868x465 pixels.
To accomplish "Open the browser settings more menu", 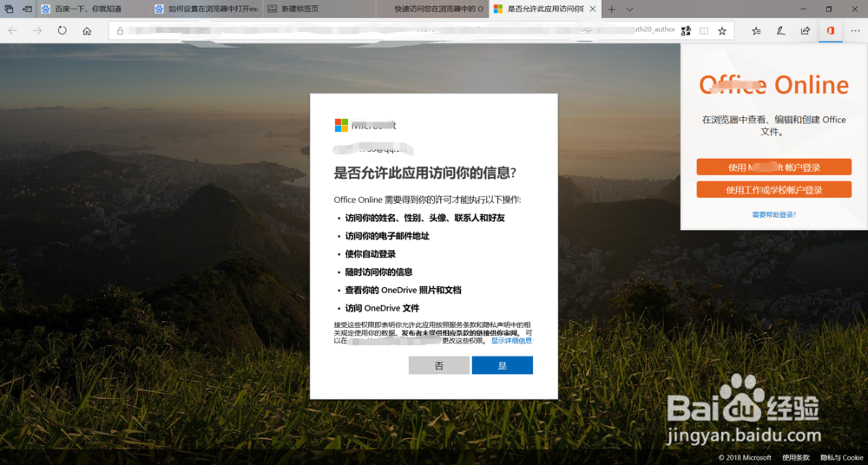I will tap(855, 31).
